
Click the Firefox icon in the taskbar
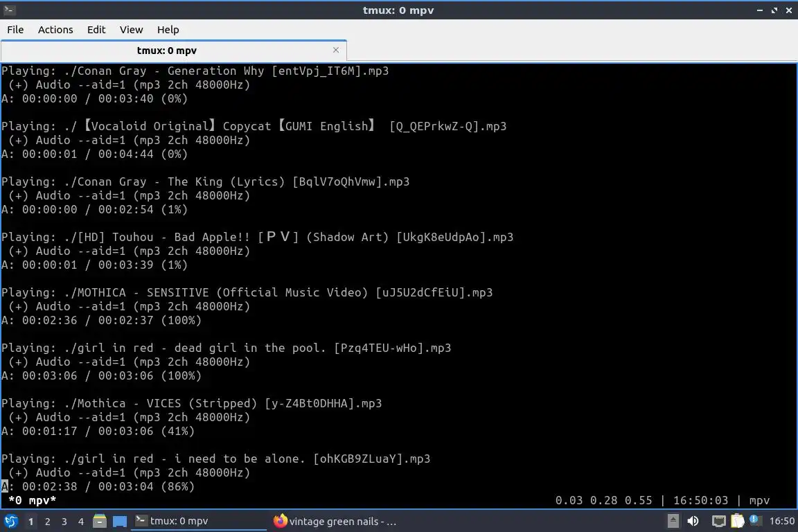[x=280, y=521]
